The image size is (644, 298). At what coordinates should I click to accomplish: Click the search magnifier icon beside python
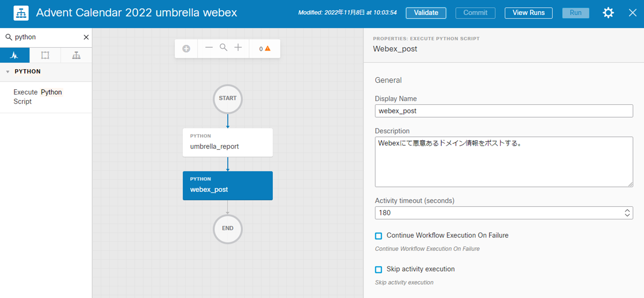(9, 37)
